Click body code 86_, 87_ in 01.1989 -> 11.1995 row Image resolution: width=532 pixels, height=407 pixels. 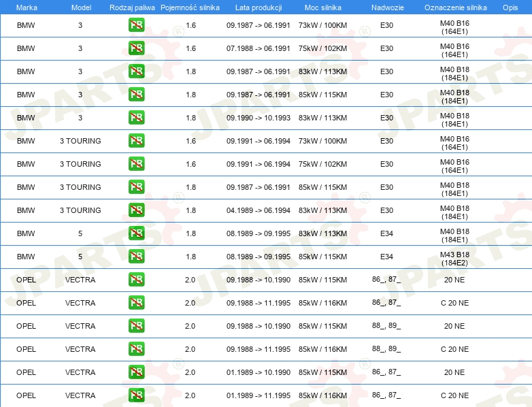tap(386, 395)
